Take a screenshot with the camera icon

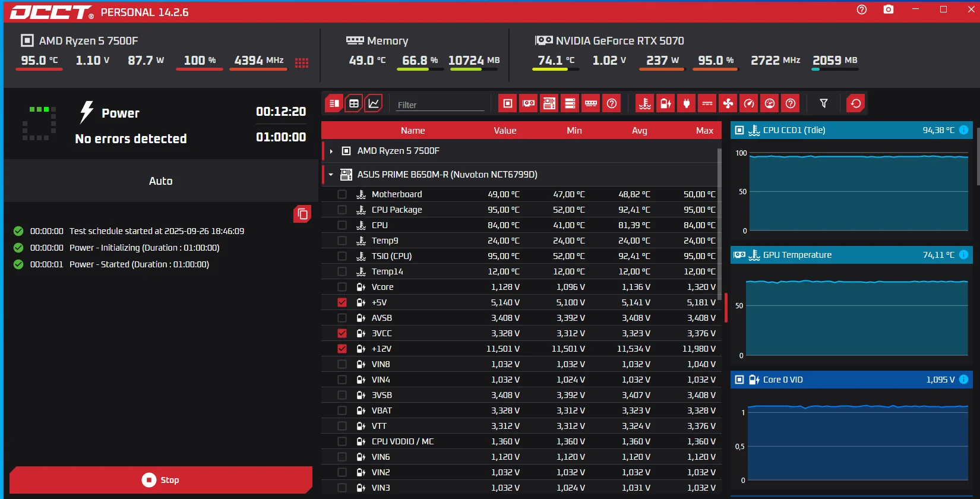point(889,10)
